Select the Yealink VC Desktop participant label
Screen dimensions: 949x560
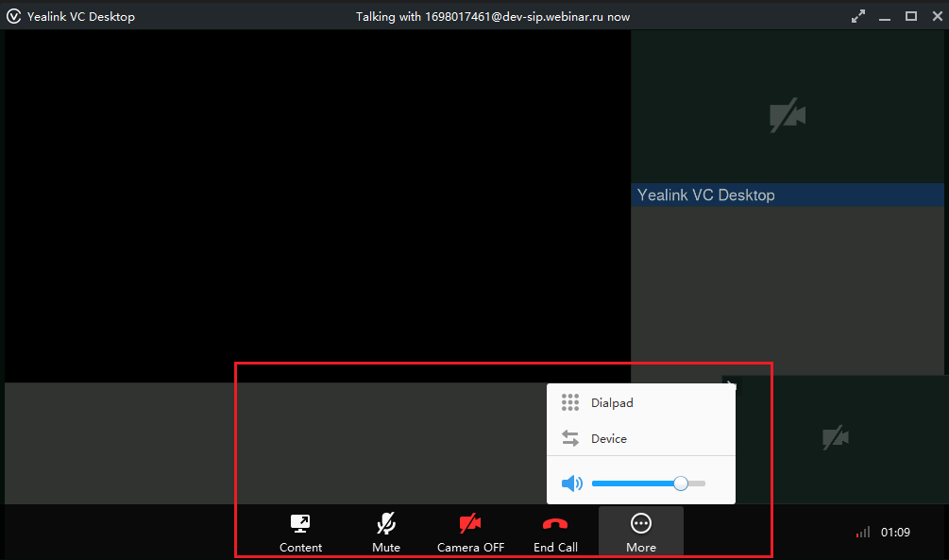click(788, 195)
